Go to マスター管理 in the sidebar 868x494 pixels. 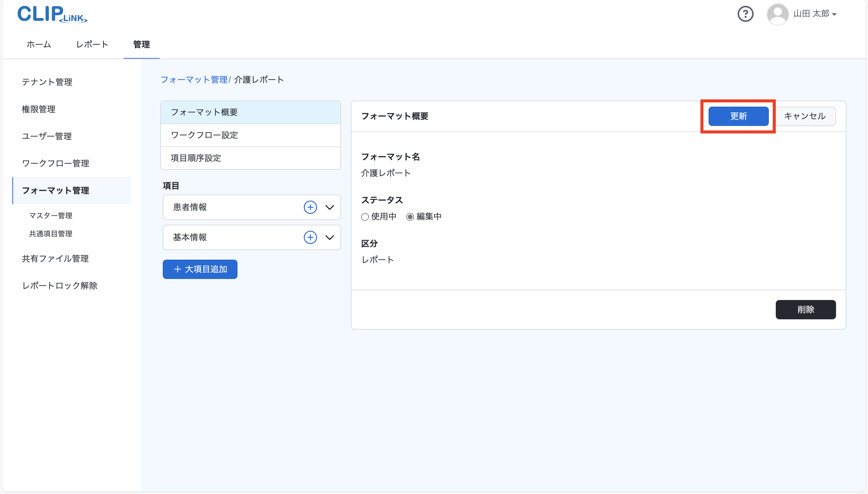coord(51,215)
